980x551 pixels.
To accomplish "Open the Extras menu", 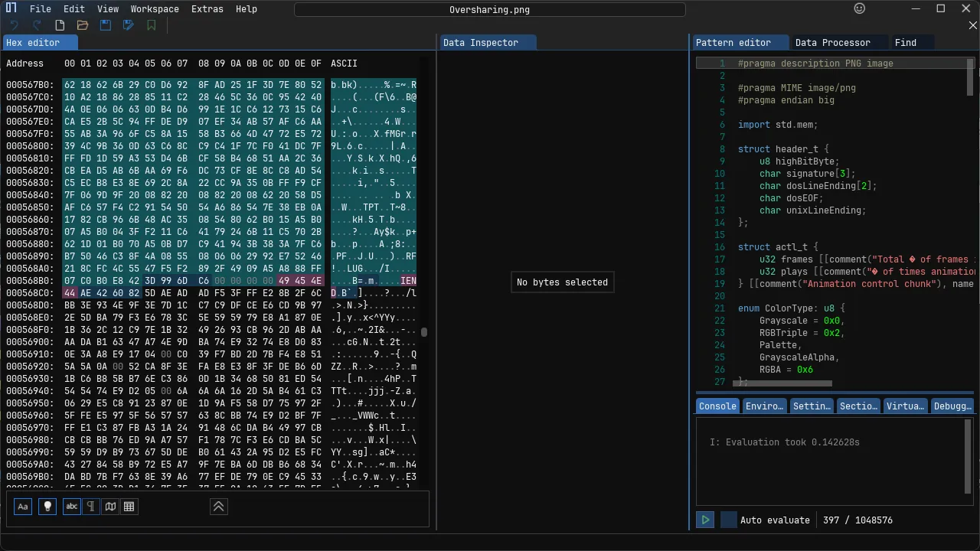I will pos(207,9).
